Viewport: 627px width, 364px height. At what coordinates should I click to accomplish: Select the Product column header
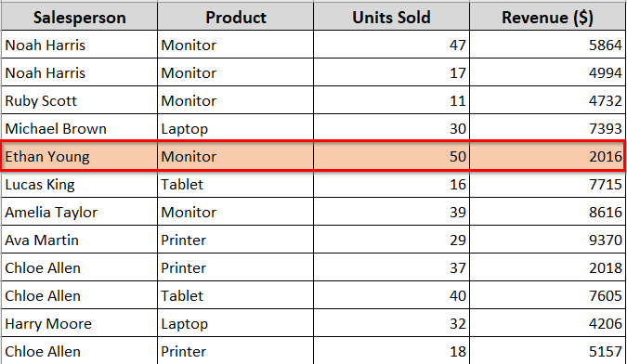point(236,17)
